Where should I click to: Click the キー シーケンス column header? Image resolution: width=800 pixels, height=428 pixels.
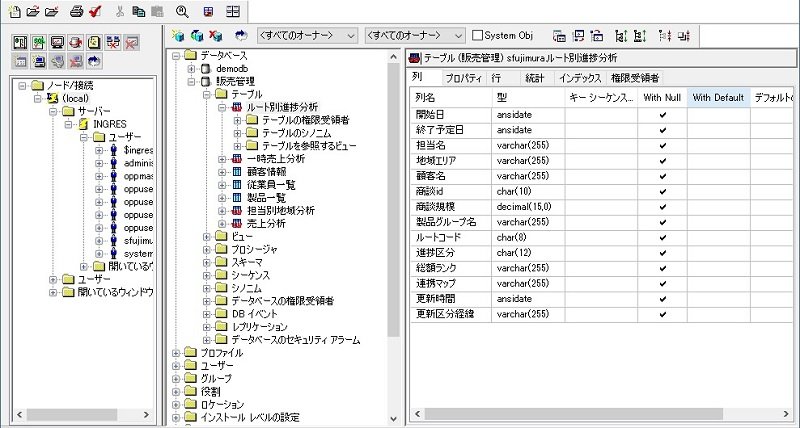[x=601, y=97]
